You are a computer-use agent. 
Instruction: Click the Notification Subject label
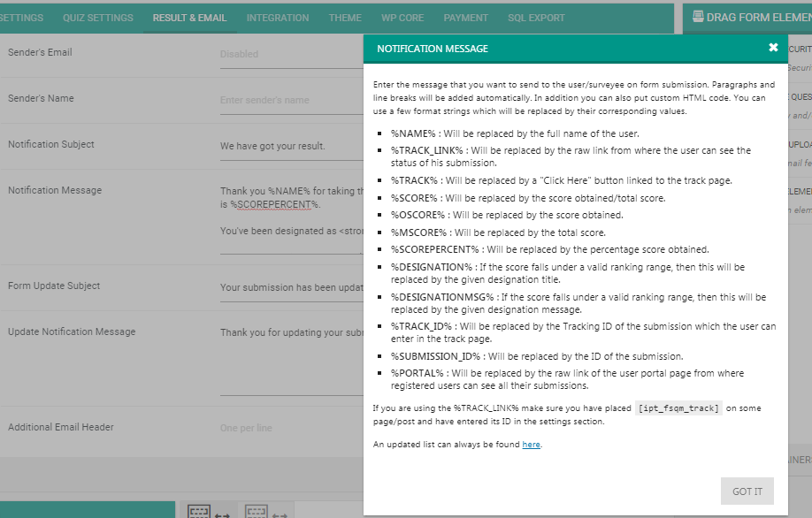click(x=51, y=144)
